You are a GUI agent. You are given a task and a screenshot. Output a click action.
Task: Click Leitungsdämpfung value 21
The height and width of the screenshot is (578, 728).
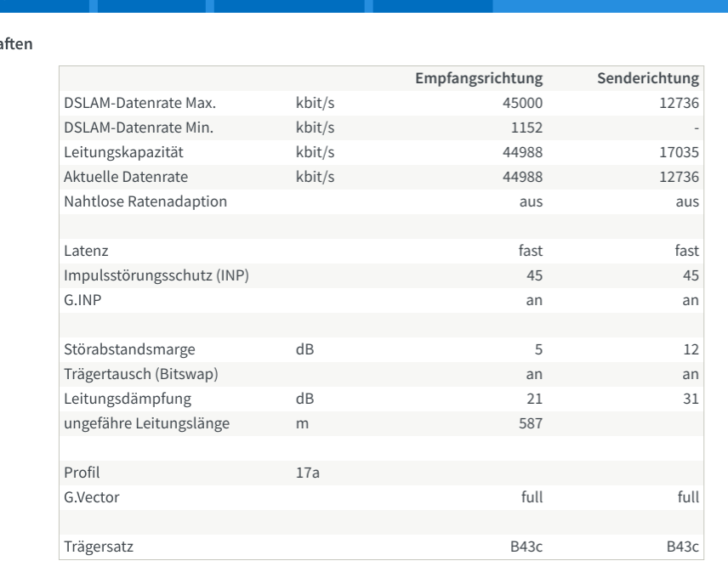pos(534,399)
